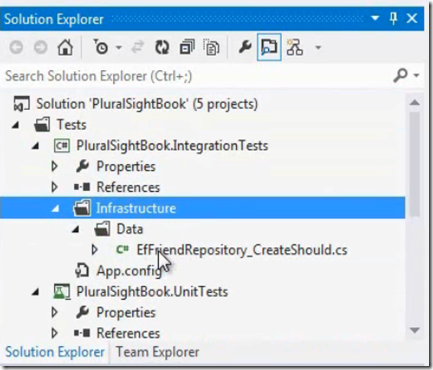The image size is (433, 370).
Task: Toggle Show All Files button
Action: point(211,47)
